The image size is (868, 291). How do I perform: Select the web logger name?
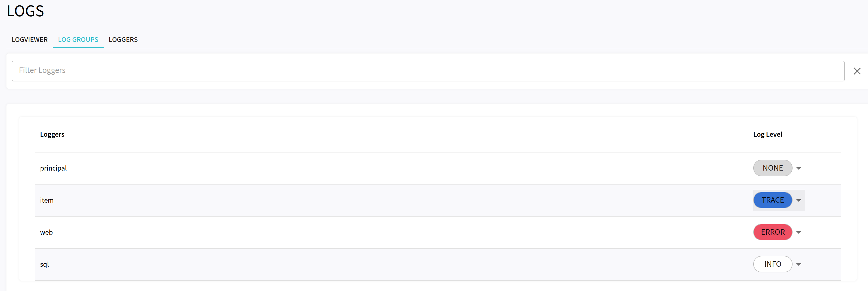click(46, 232)
